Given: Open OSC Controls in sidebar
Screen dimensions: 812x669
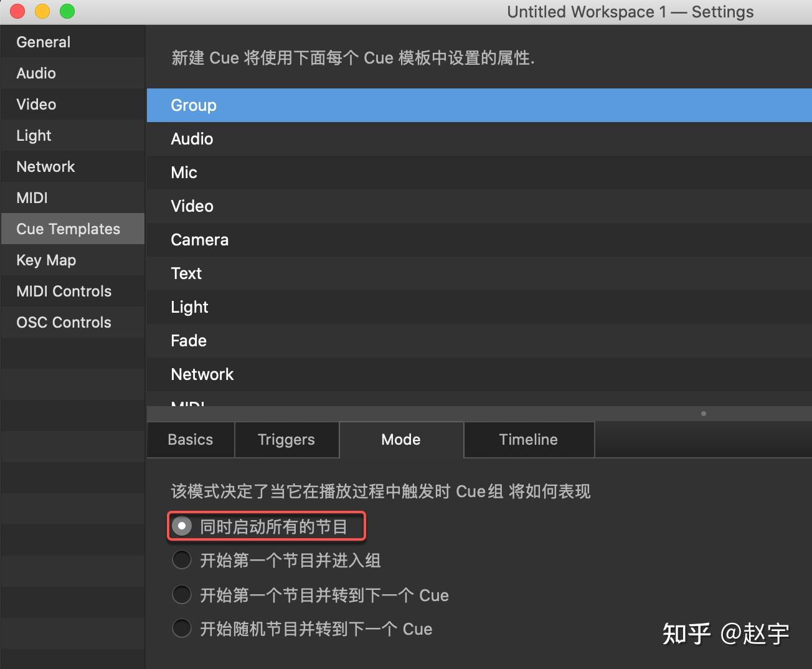Looking at the screenshot, I should tap(73, 322).
